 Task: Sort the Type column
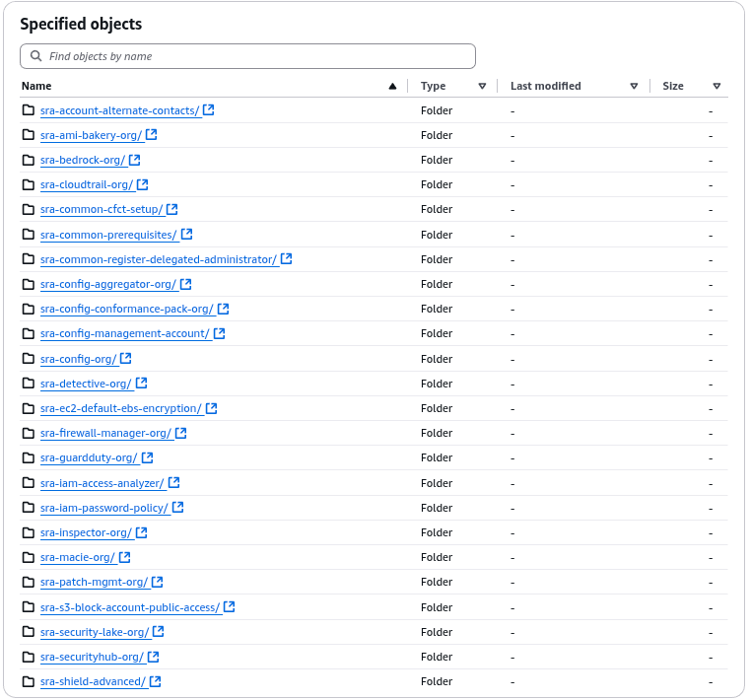coord(482,86)
